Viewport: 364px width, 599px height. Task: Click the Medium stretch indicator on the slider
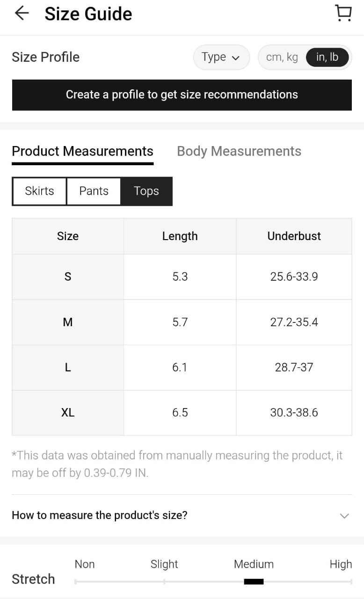coord(254,581)
